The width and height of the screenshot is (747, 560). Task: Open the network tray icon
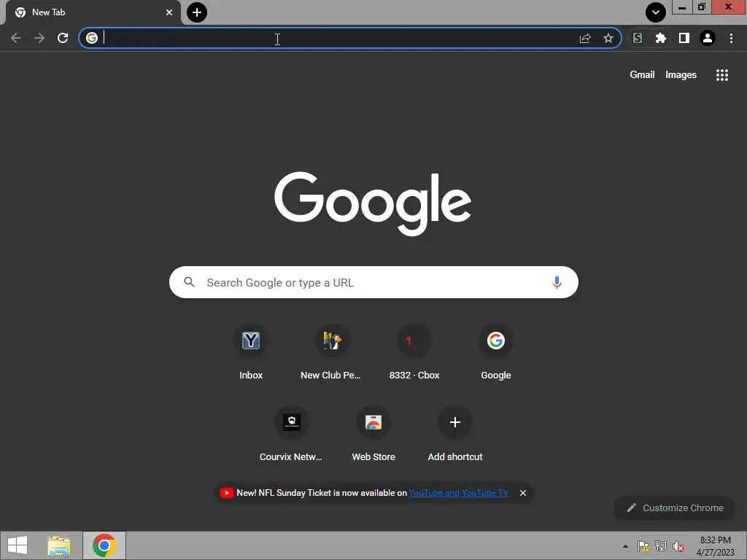[661, 546]
